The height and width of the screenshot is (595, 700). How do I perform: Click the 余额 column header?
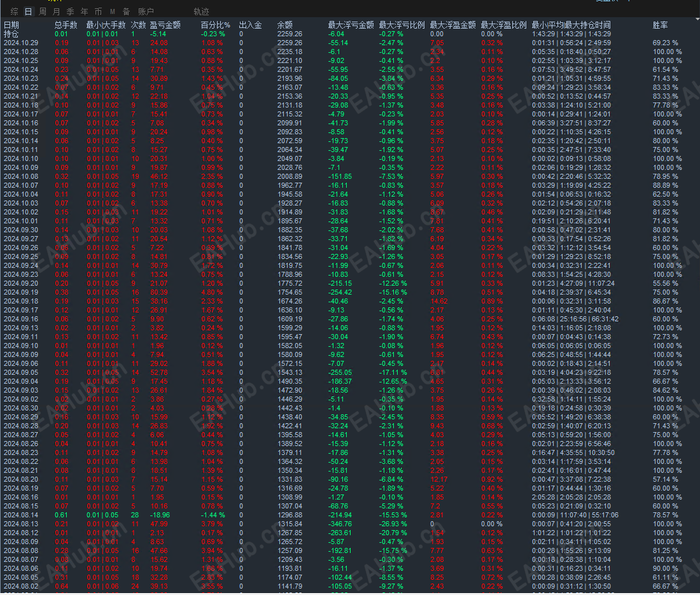click(284, 25)
